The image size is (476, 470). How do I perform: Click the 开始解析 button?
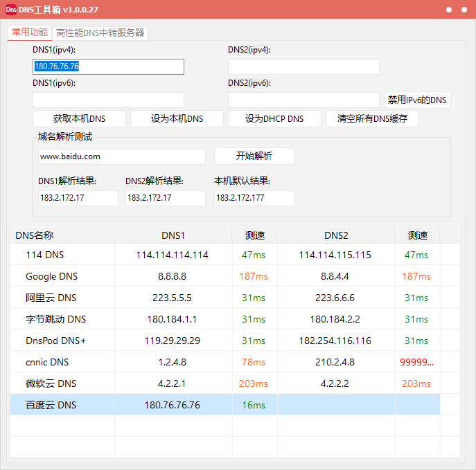[x=254, y=156]
